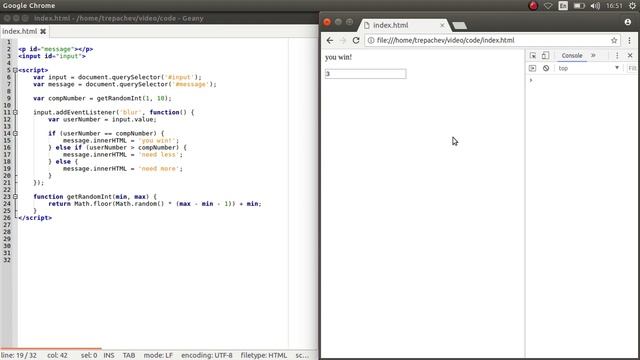The height and width of the screenshot is (360, 640).
Task: Collapse the script tag fold at line 5
Action: pos(15,70)
